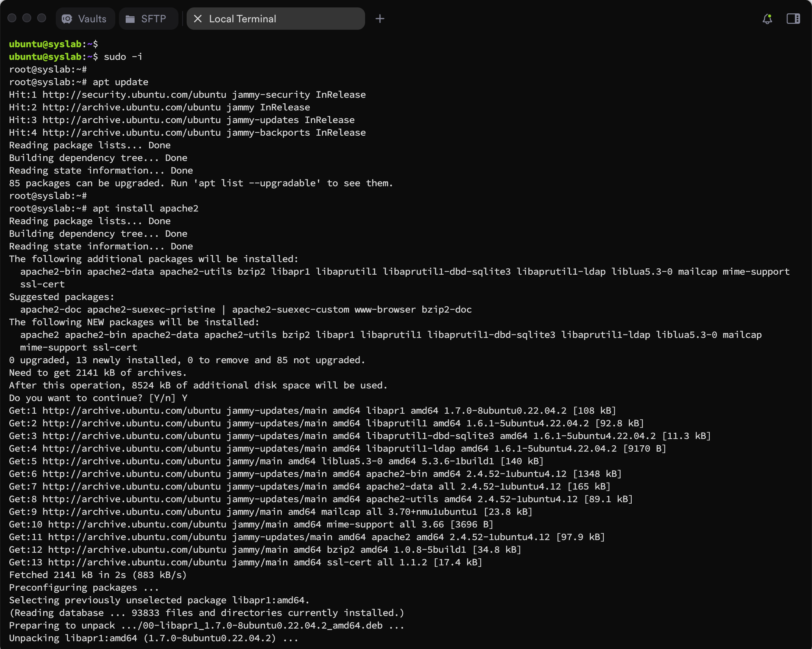Click the 'After this operation, 8524 kB' line
This screenshot has height=649, width=812.
(x=199, y=385)
